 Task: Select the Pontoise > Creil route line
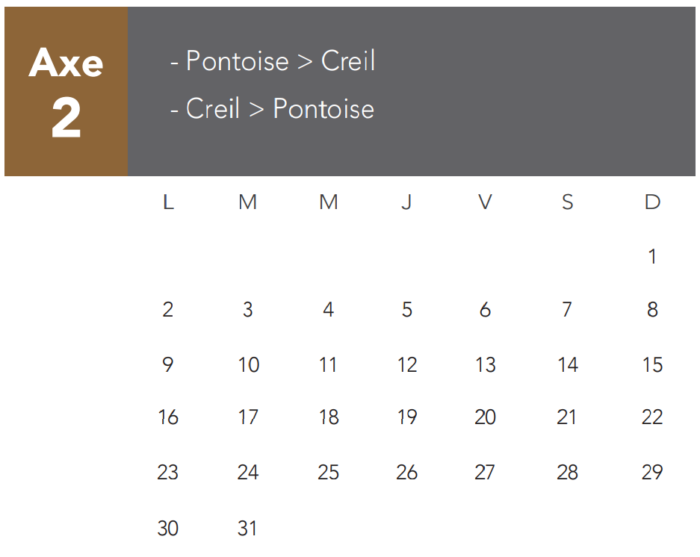point(273,61)
